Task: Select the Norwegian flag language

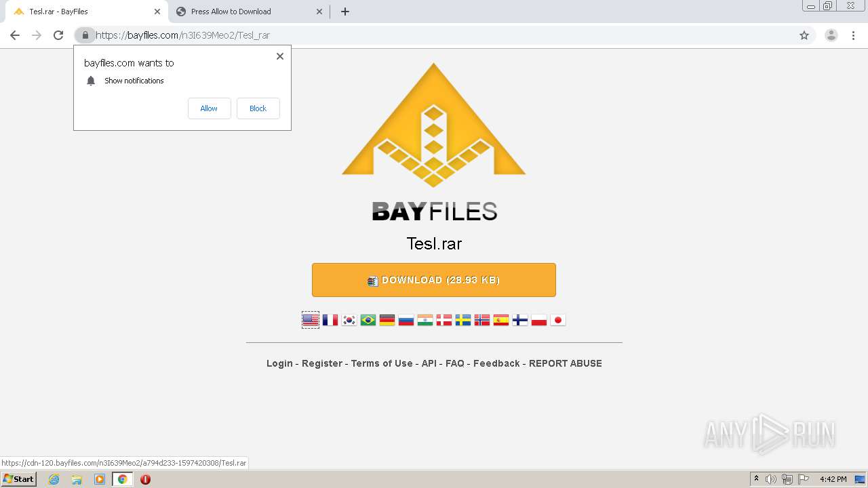Action: click(x=482, y=320)
